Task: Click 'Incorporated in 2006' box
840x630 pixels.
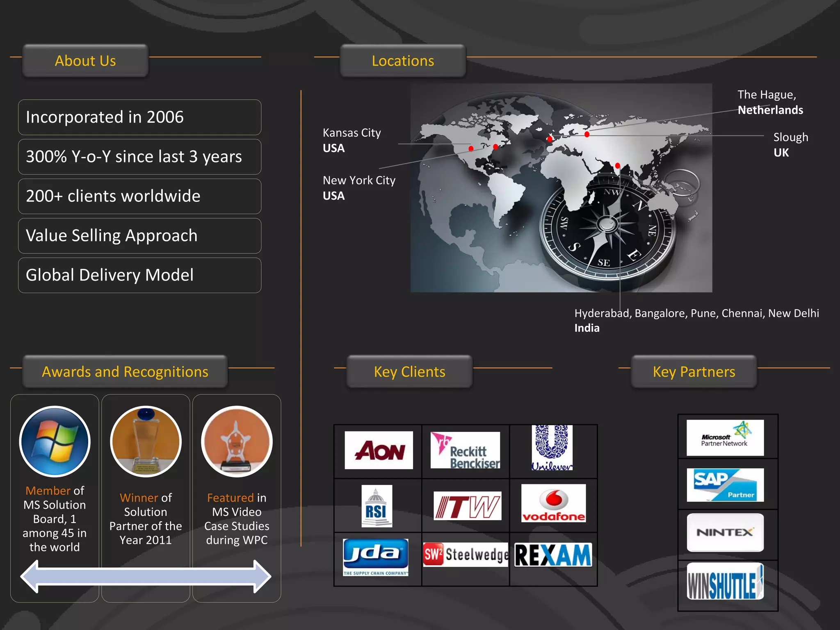Action: [x=139, y=117]
